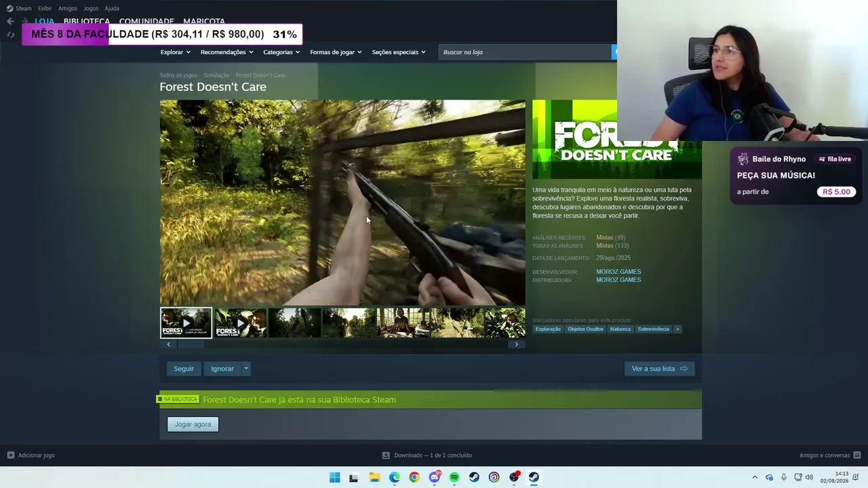The height and width of the screenshot is (488, 868).
Task: Open the Simulação breadcrumb link
Action: click(x=216, y=75)
